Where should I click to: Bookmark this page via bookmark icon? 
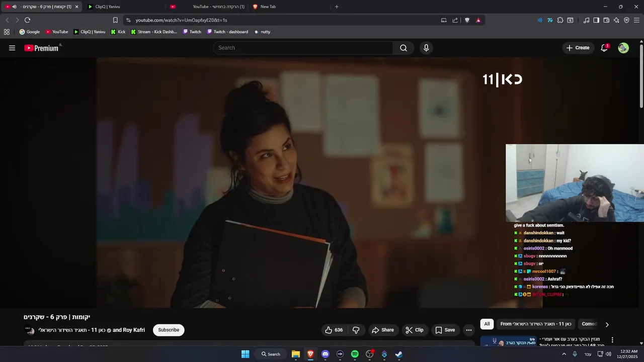click(115, 20)
